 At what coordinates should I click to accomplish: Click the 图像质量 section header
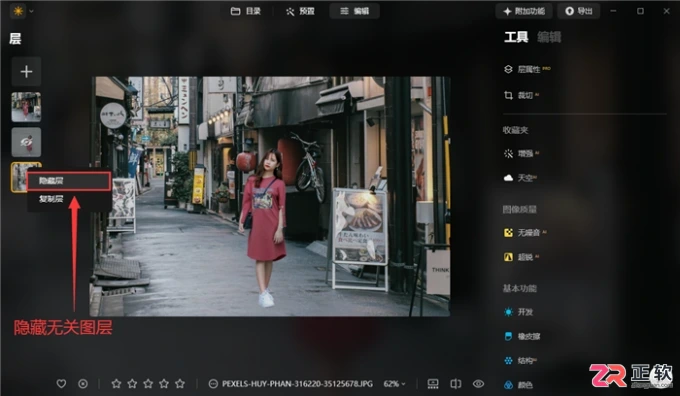[520, 209]
